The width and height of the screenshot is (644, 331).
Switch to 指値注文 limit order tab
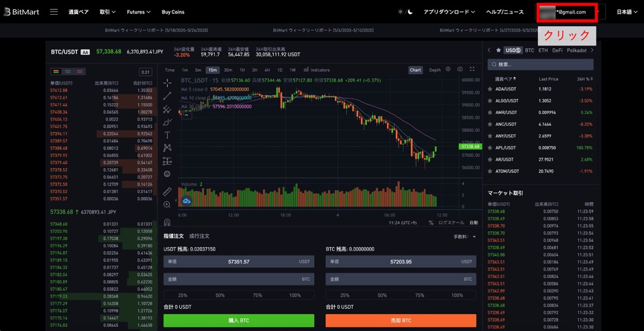click(174, 236)
